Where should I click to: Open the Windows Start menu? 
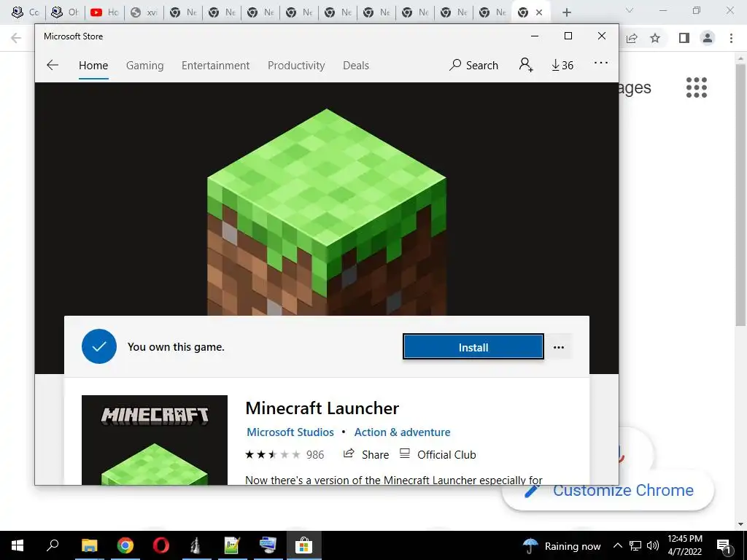tap(18, 545)
